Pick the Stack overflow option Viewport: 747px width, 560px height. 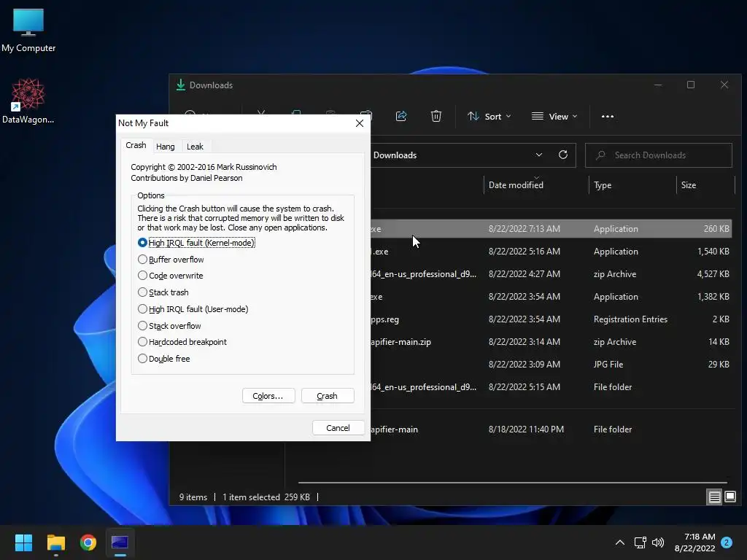(169, 326)
